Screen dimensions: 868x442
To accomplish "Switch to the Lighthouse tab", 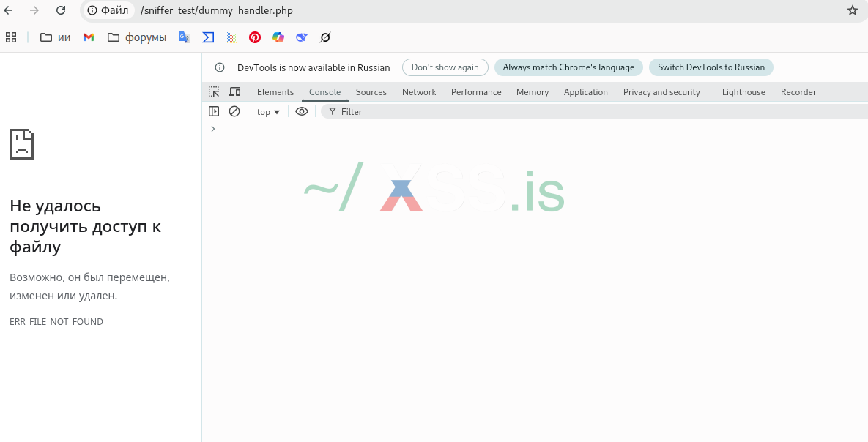I will [743, 92].
